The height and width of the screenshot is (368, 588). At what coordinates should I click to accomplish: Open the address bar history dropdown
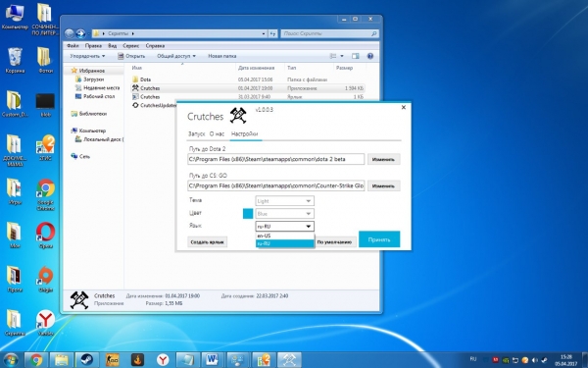264,33
